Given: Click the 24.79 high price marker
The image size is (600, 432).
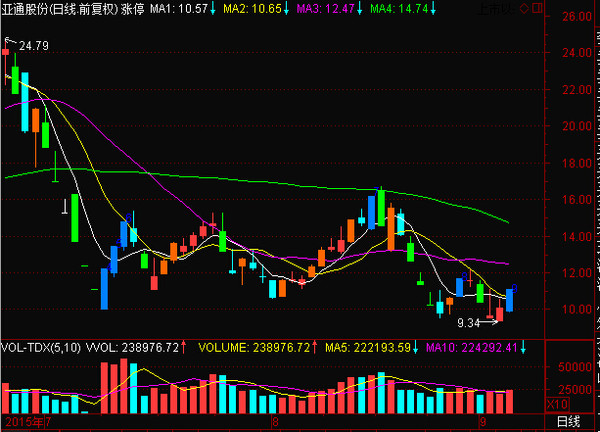Looking at the screenshot, I should 34,46.
